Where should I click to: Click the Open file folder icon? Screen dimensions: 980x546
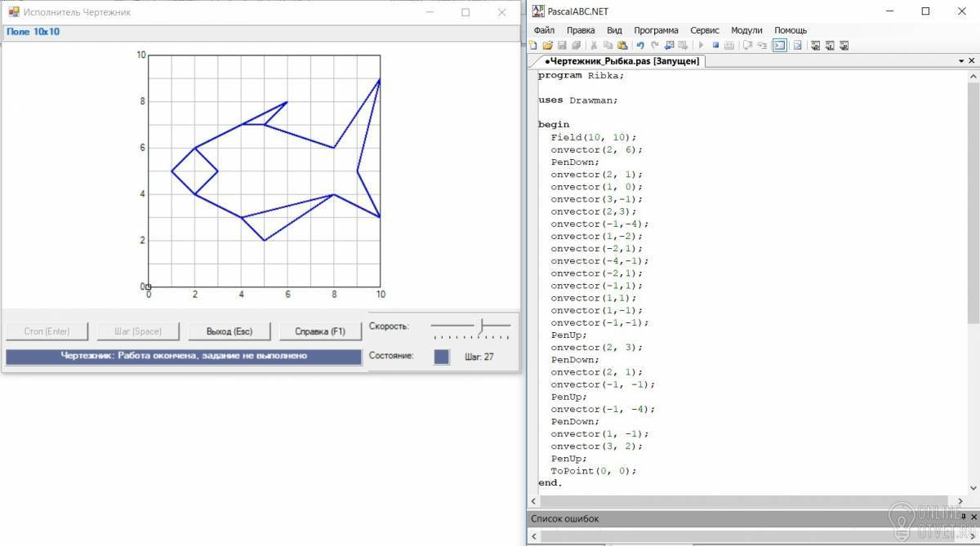coord(548,46)
